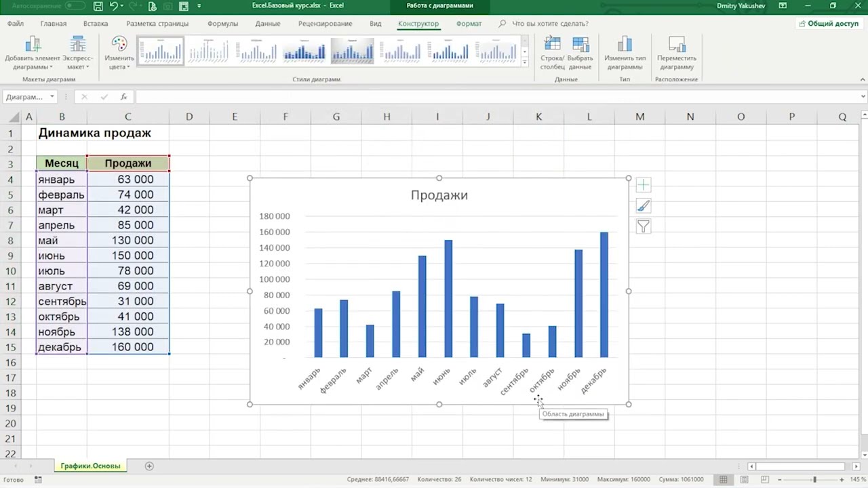Switch to the Формат tab

pos(469,23)
